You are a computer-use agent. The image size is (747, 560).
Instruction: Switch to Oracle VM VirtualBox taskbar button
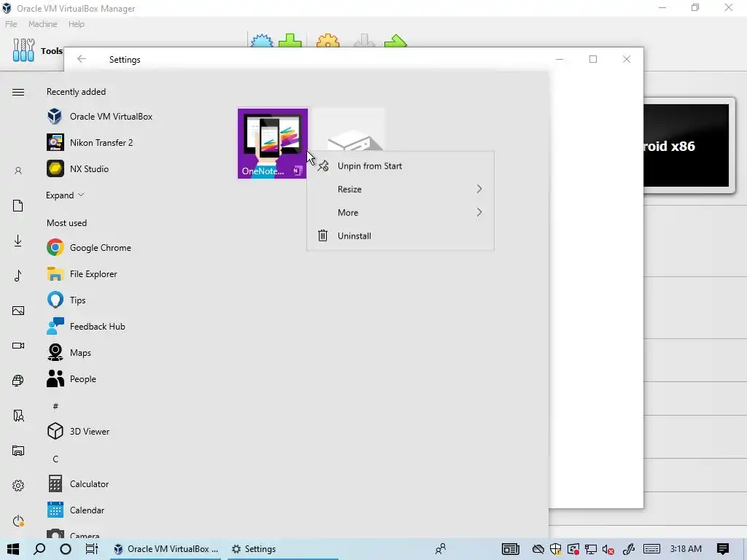click(166, 549)
